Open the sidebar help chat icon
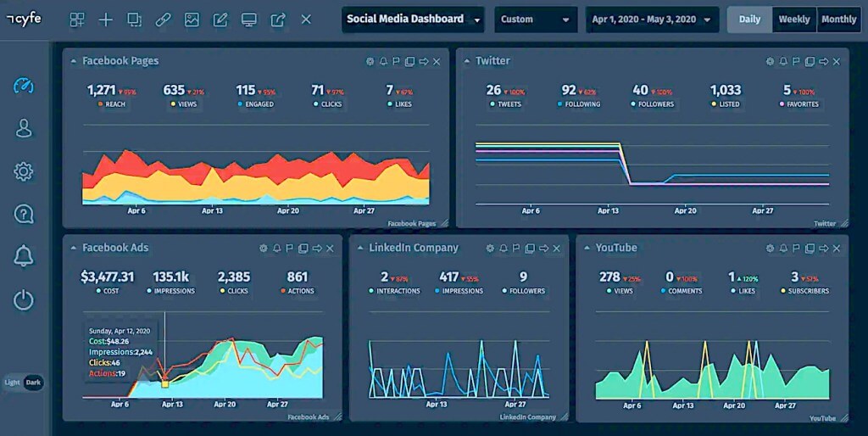Screen dimensions: 868x436 (x=23, y=214)
